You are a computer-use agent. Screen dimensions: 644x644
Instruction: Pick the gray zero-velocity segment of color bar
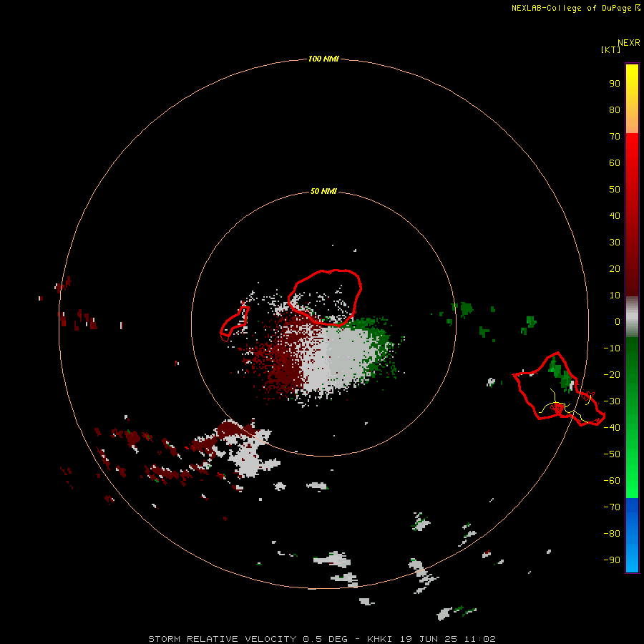point(632,317)
